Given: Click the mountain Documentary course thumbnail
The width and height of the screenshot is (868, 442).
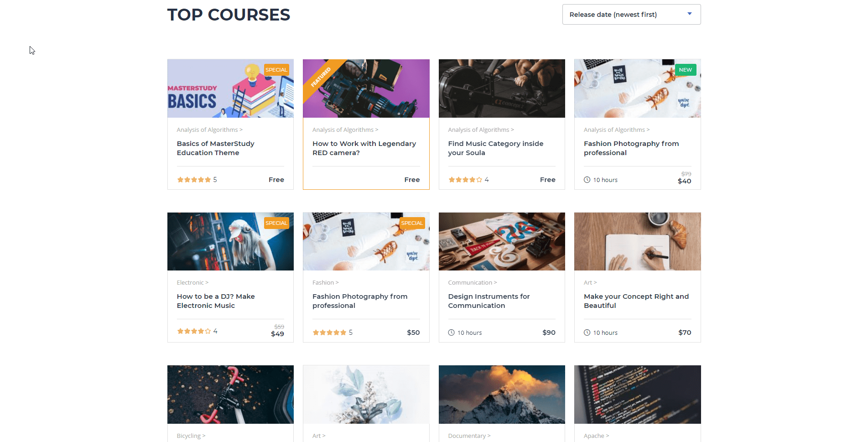Looking at the screenshot, I should [502, 395].
